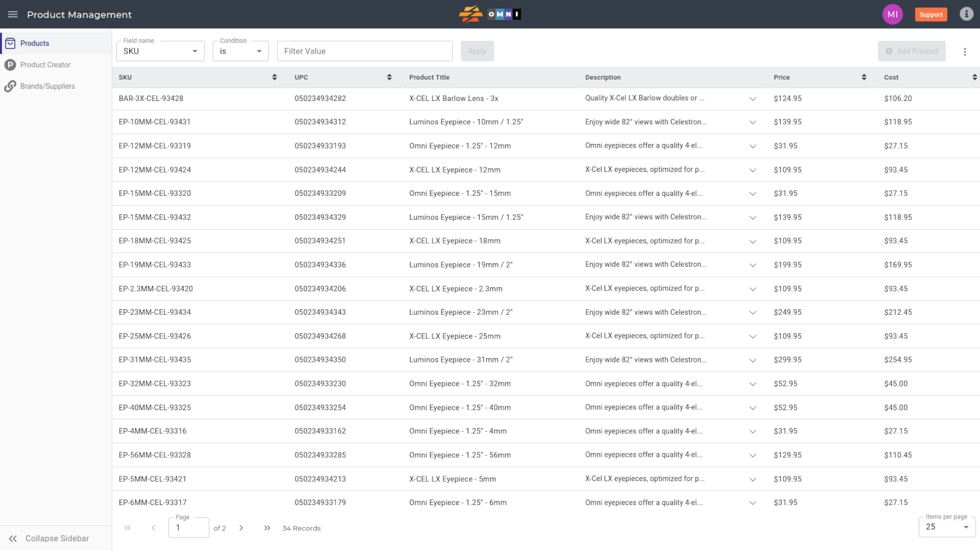Click price $199.95 in Luminos 19mm row
The image size is (980, 551).
coord(788,265)
